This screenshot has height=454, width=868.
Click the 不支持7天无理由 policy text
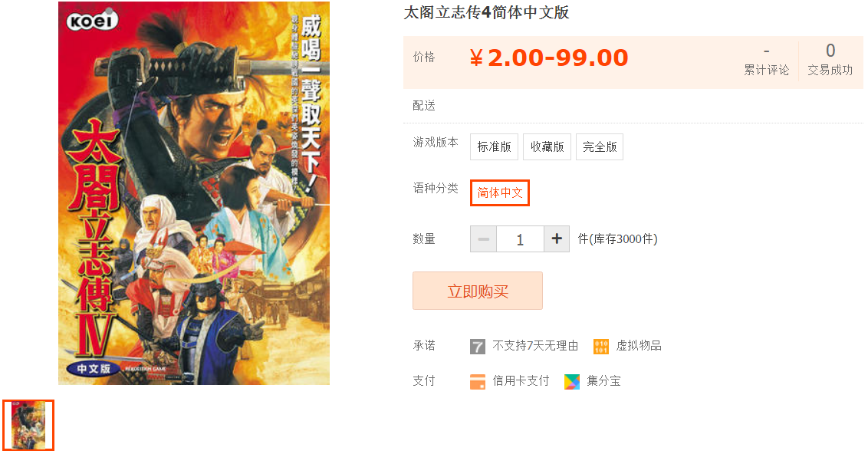[x=535, y=346]
